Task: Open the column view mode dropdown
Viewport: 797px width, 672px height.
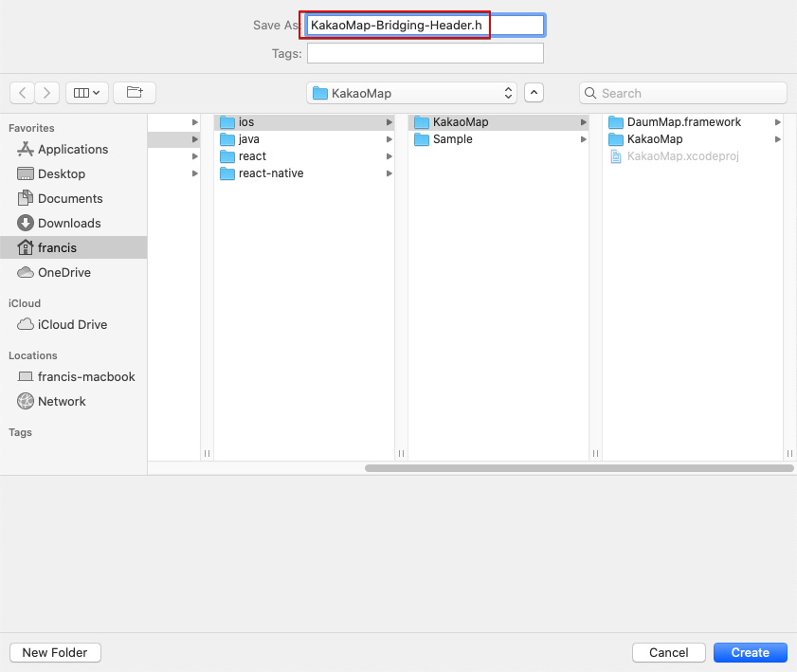Action: tap(87, 93)
